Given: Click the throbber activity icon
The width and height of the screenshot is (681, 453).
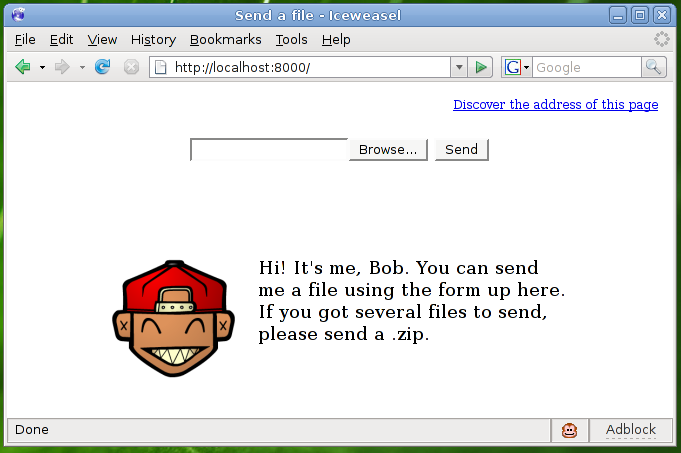Looking at the screenshot, I should 661,39.
